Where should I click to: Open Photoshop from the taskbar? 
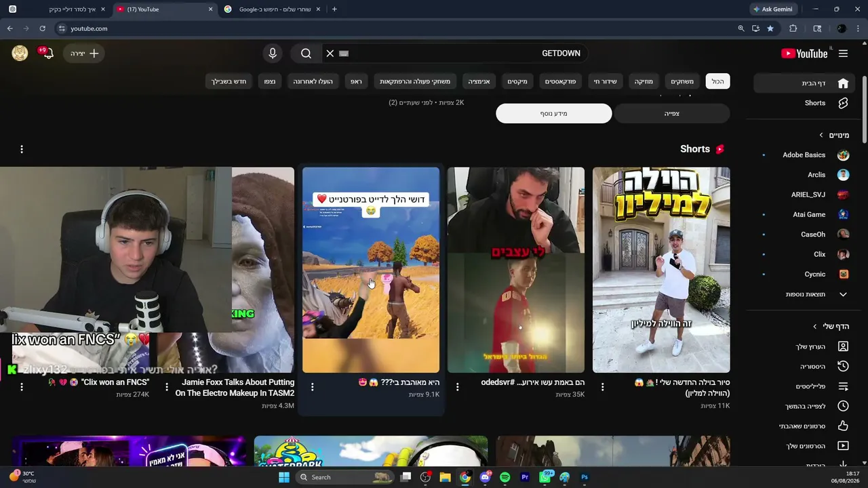[x=585, y=477]
